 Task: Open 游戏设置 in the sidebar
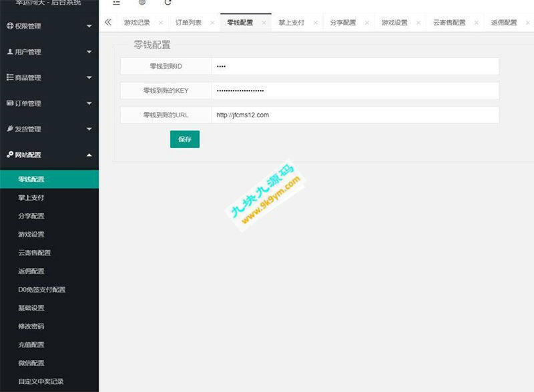[x=49, y=234]
